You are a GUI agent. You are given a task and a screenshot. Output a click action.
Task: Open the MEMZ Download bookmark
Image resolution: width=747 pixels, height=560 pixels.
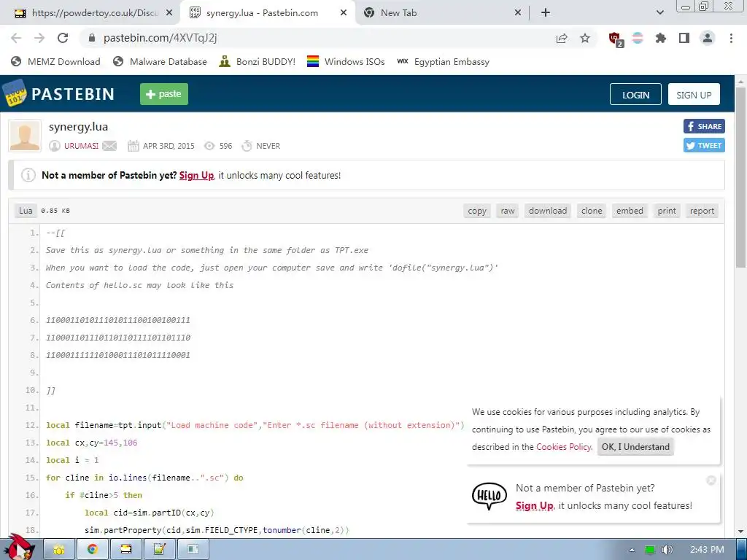55,61
